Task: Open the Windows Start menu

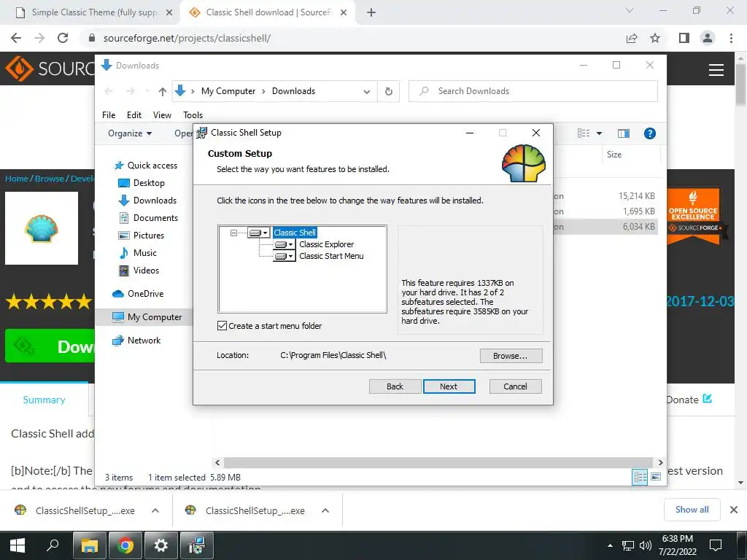Action: (x=18, y=545)
